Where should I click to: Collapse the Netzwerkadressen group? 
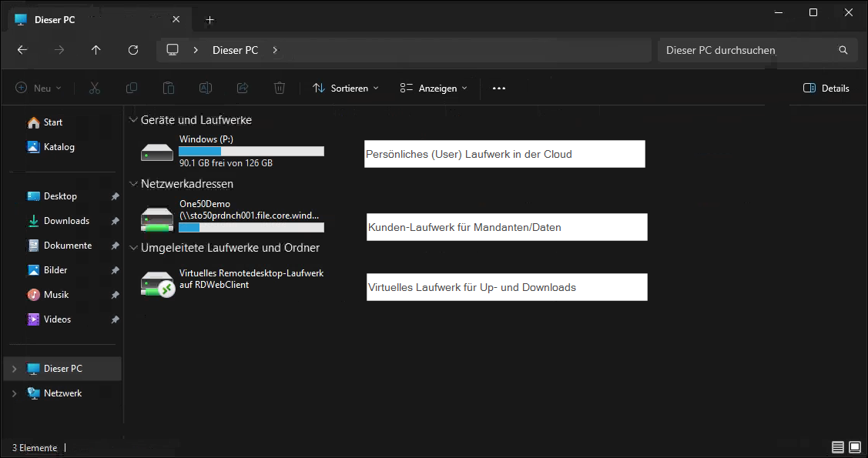click(132, 184)
